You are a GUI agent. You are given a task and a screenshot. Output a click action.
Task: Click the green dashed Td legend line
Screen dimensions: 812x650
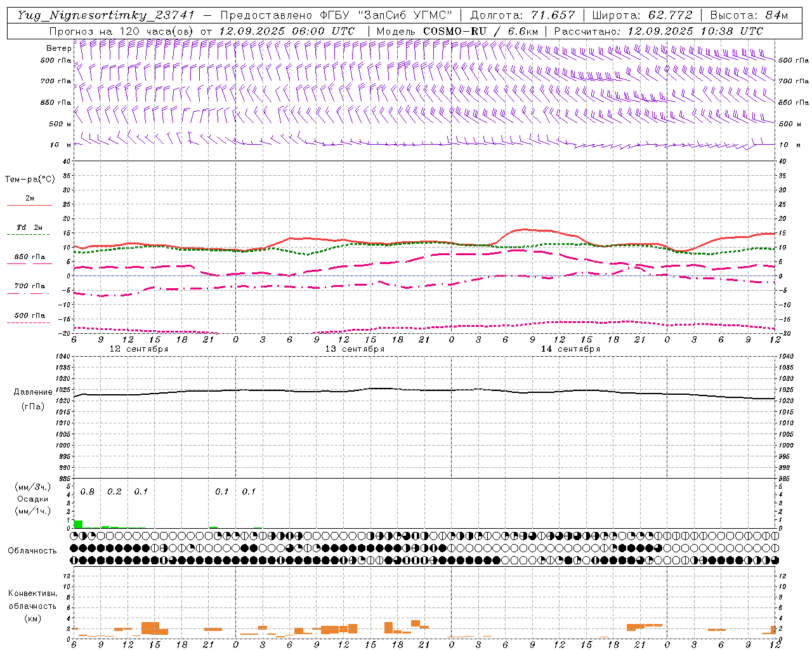[28, 234]
